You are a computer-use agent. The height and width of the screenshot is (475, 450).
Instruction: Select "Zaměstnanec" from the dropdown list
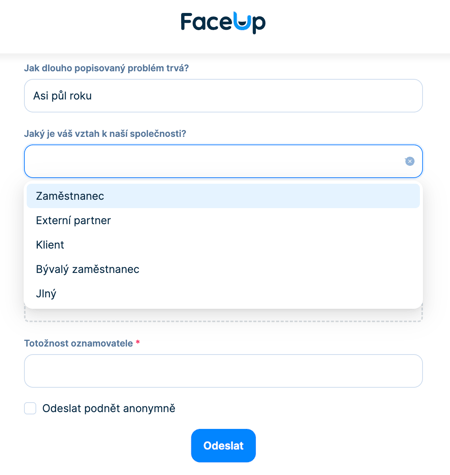[223, 196]
